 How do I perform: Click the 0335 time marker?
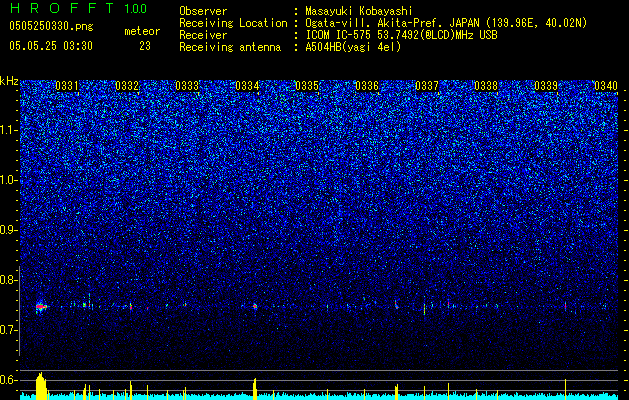coord(307,86)
